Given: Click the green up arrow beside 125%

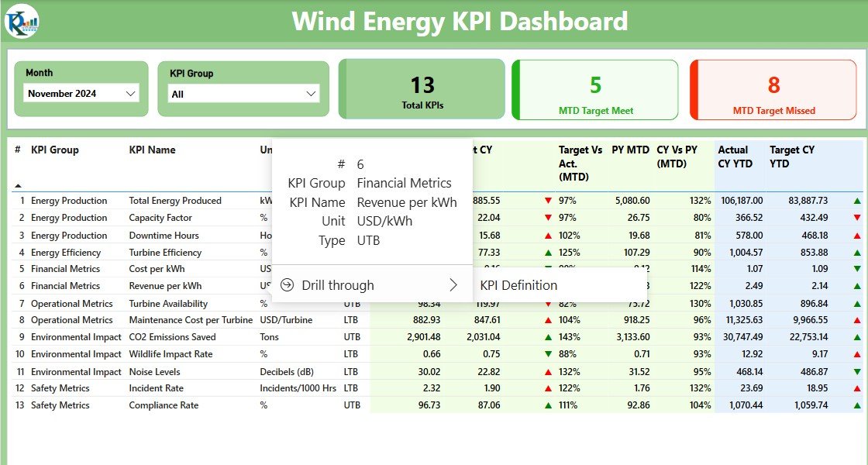Looking at the screenshot, I should tap(548, 253).
